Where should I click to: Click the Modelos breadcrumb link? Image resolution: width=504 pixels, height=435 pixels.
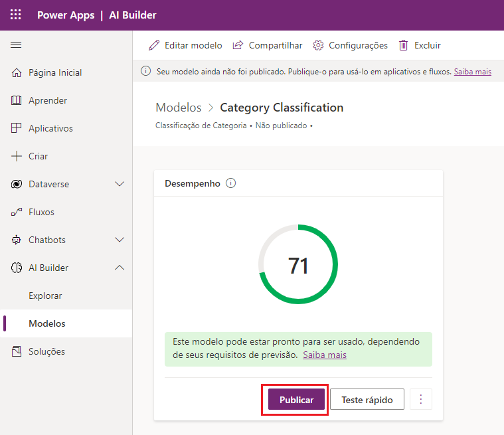(179, 108)
